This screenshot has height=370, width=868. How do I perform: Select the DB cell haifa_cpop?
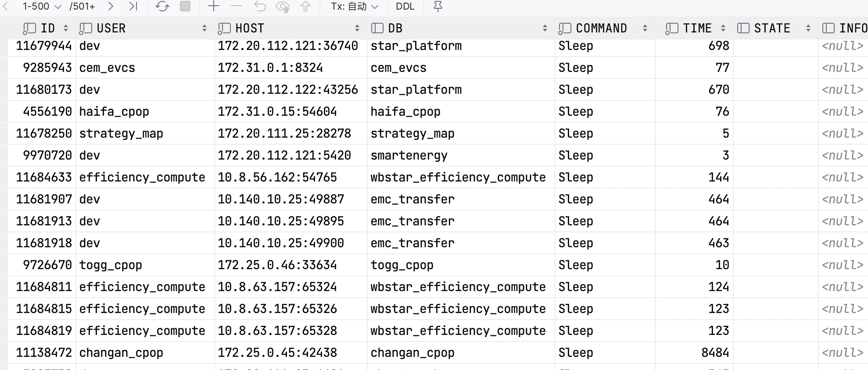point(461,111)
